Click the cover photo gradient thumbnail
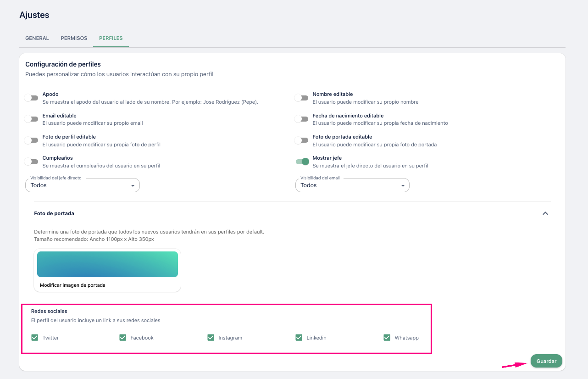588x379 pixels. pyautogui.click(x=107, y=264)
